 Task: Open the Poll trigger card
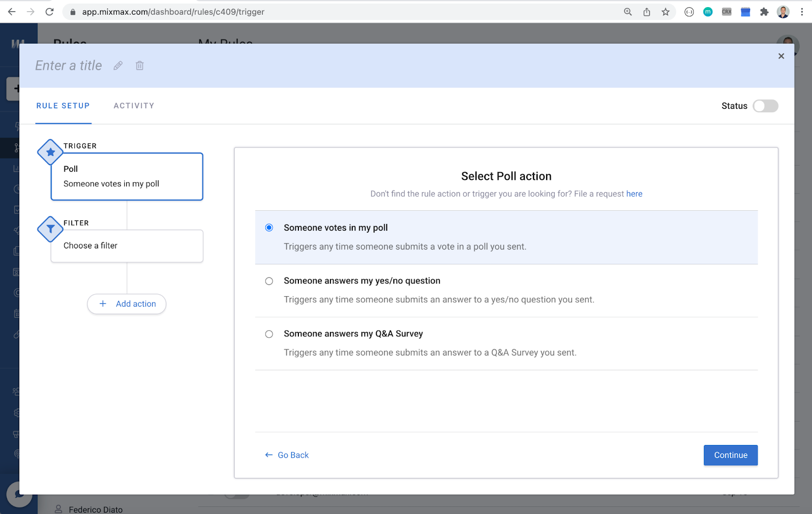[x=127, y=176]
